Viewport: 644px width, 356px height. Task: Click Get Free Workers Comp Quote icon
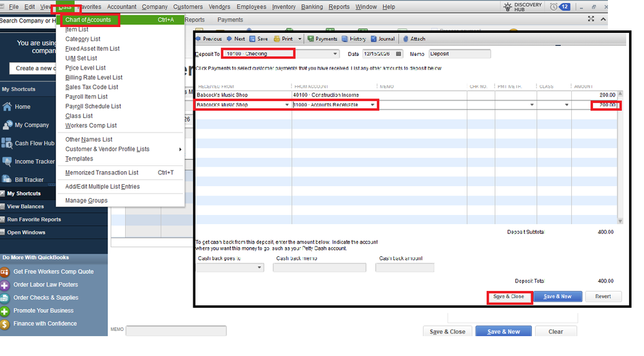tap(5, 272)
